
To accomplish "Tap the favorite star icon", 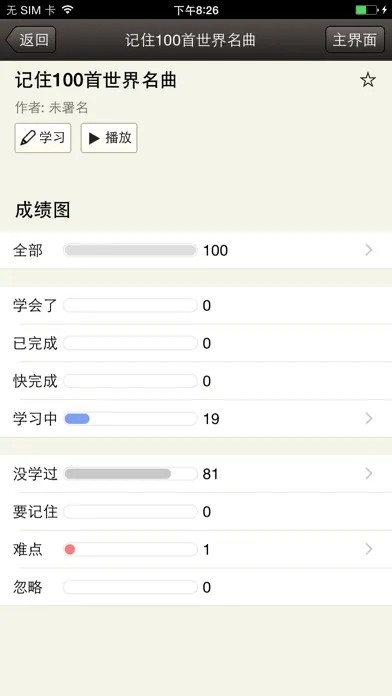I will click(x=368, y=80).
